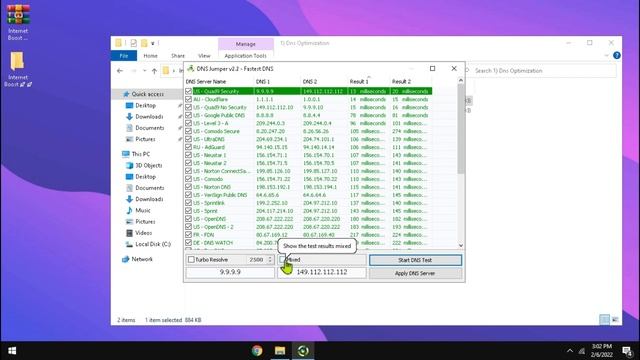This screenshot has height=360, width=640.
Task: Uncheck the AU - Cloudflare server checkbox
Action: tap(188, 99)
